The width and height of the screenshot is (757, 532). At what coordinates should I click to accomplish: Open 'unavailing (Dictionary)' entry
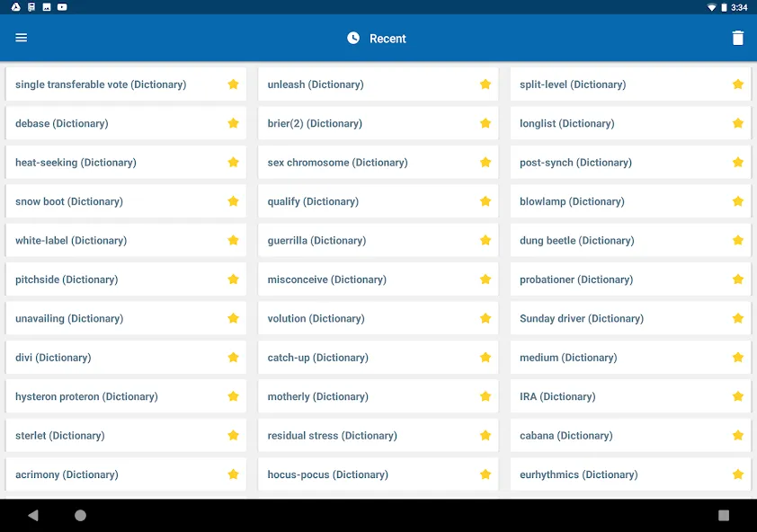(x=126, y=319)
